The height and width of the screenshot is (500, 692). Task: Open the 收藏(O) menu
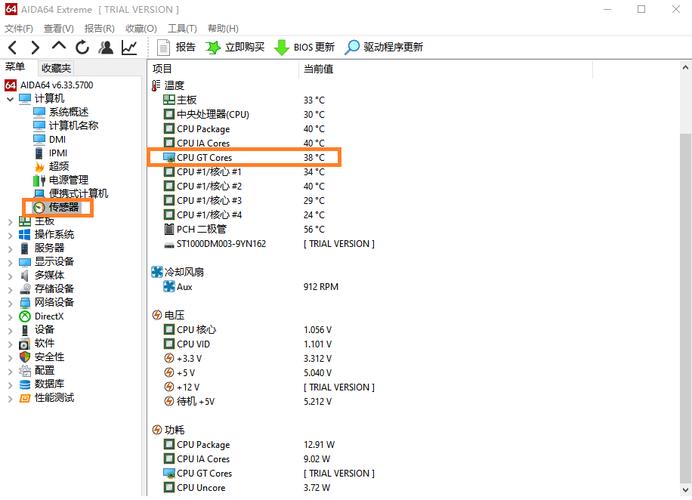point(141,29)
